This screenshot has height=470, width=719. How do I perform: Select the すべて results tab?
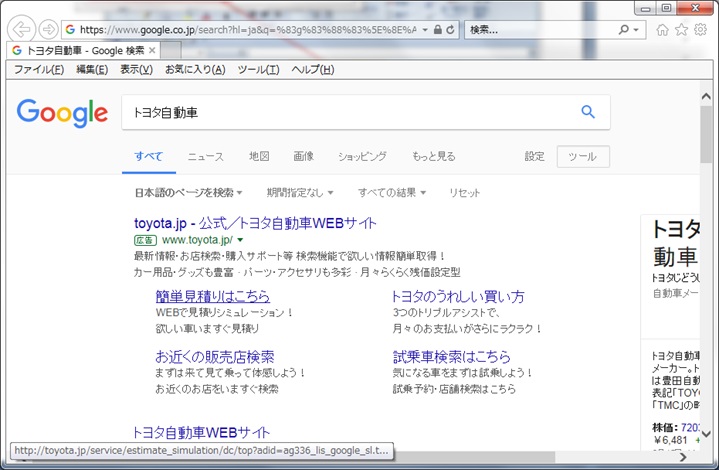[x=149, y=157]
